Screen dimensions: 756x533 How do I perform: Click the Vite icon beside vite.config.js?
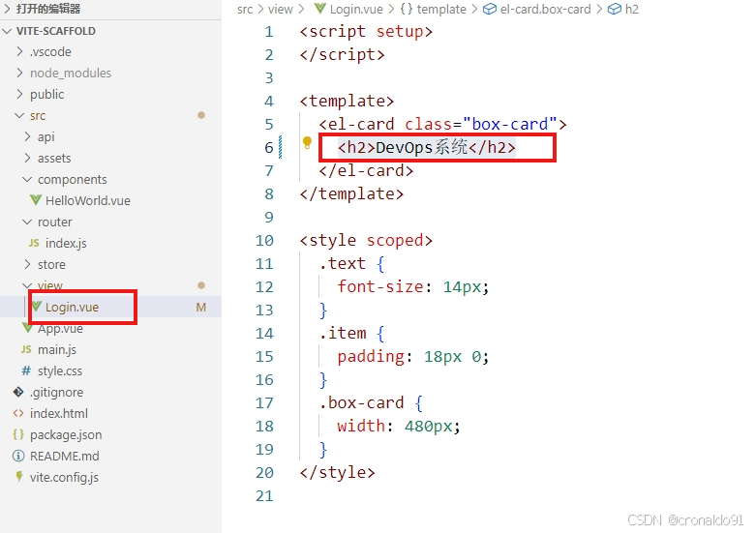[x=18, y=477]
